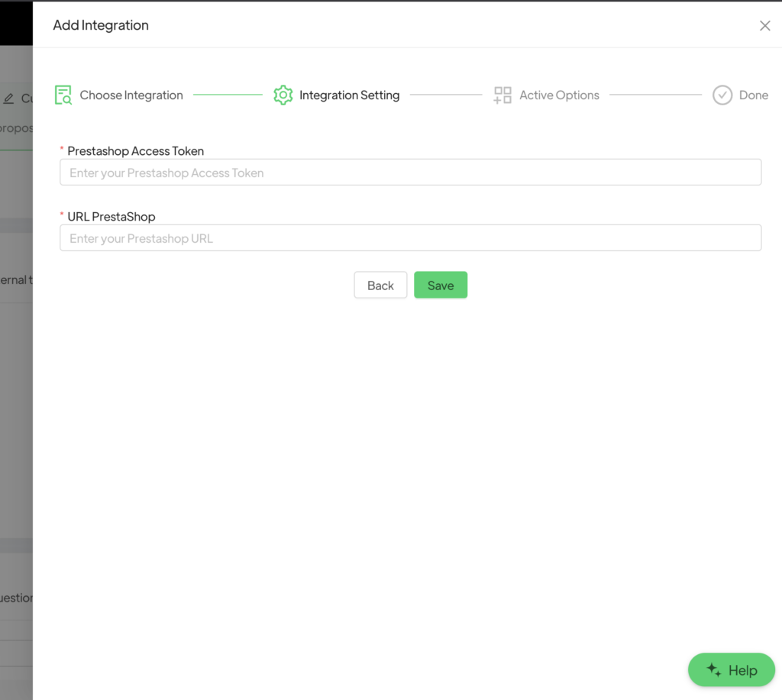Select the Integration Setting step label
This screenshot has width=782, height=700.
(x=349, y=95)
